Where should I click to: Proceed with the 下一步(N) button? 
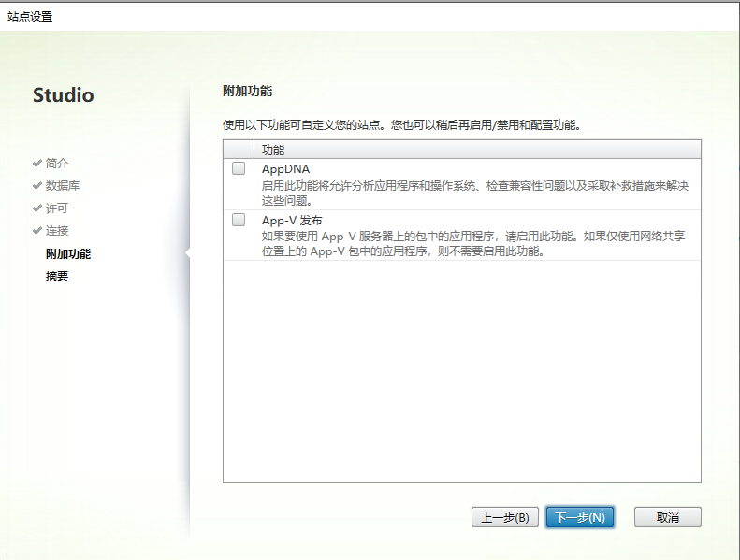(x=579, y=517)
